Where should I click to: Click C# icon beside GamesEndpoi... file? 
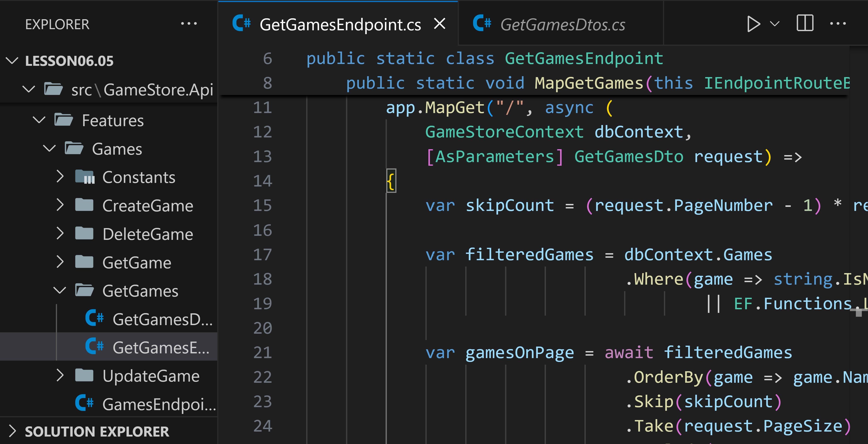pos(84,403)
